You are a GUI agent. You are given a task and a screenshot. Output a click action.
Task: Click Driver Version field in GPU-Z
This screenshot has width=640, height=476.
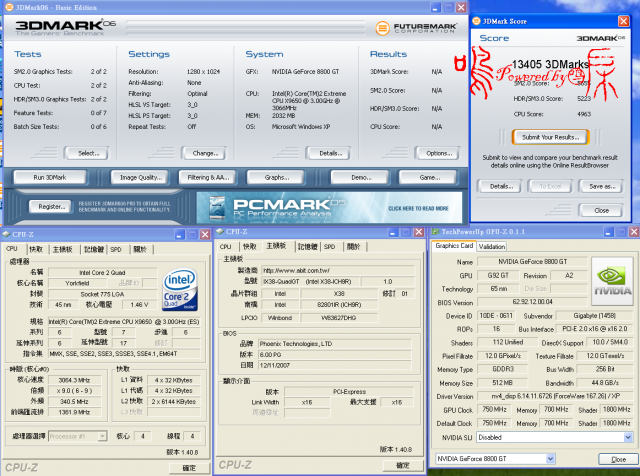click(x=555, y=396)
